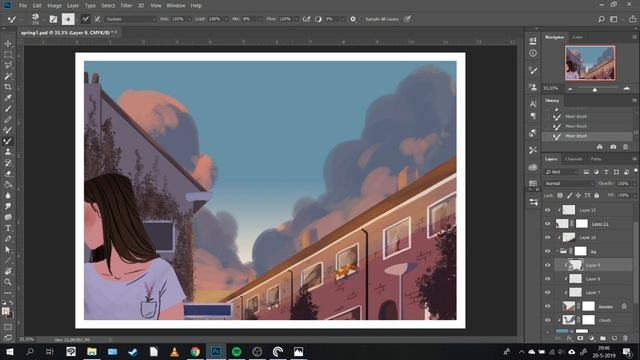
Task: Select the Pen tool
Action: [8, 239]
